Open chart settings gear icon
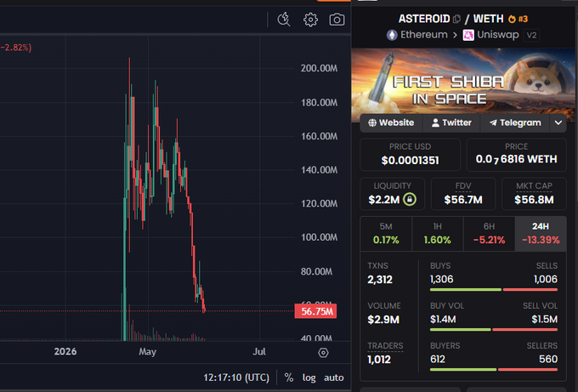The image size is (578, 392). point(310,20)
